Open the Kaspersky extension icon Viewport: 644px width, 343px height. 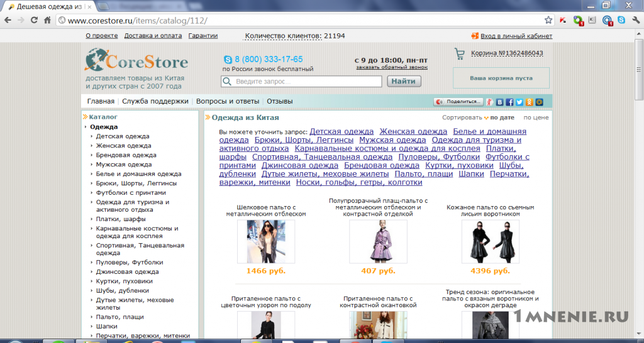tap(563, 20)
